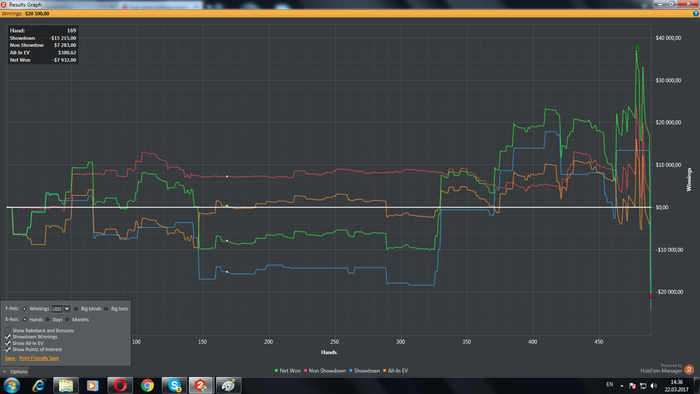Open File Explorer from taskbar
This screenshot has height=394, width=700.
click(66, 386)
